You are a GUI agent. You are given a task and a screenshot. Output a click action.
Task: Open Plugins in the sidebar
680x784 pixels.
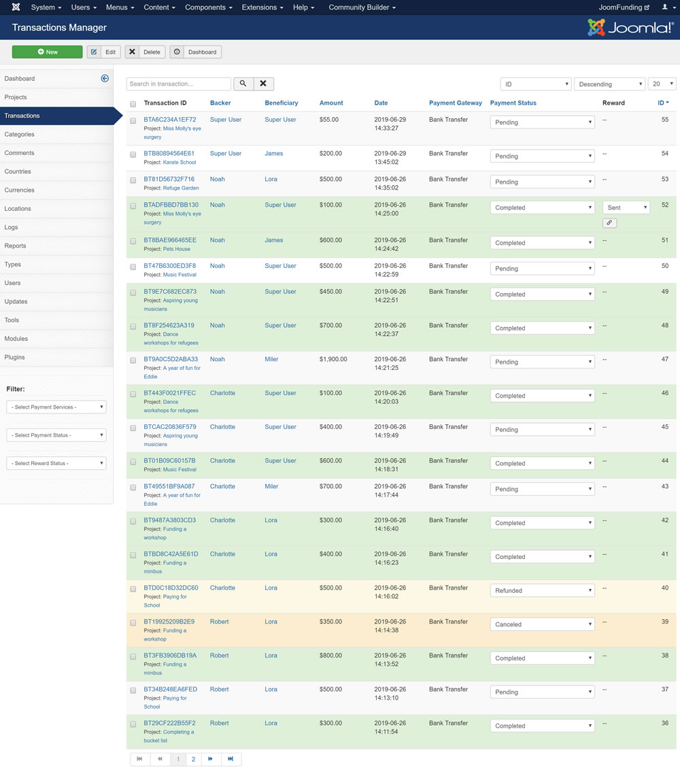point(56,357)
